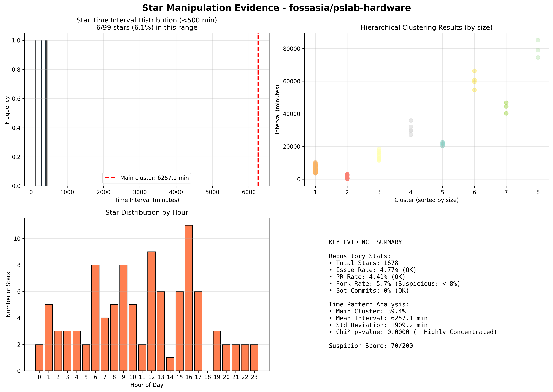This screenshot has width=553, height=392.
Task: Click the bar at hour 23
Action: point(254,358)
